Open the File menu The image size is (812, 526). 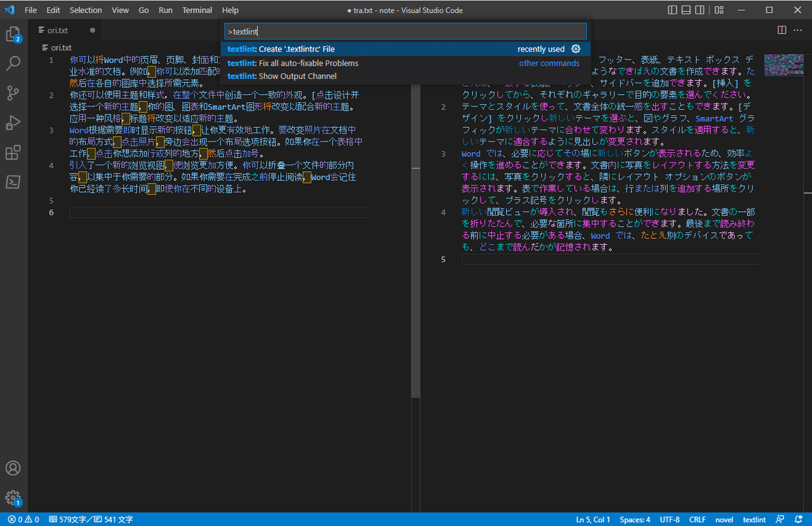coord(30,10)
